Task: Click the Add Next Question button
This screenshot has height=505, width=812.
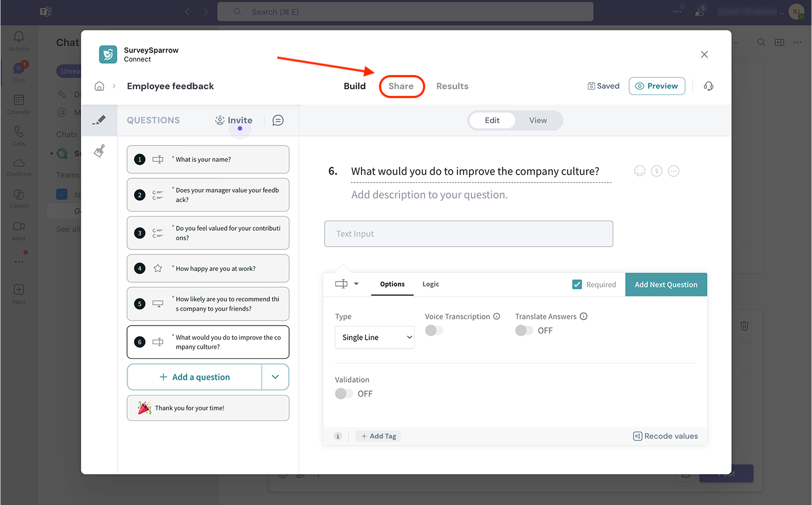Action: tap(666, 285)
